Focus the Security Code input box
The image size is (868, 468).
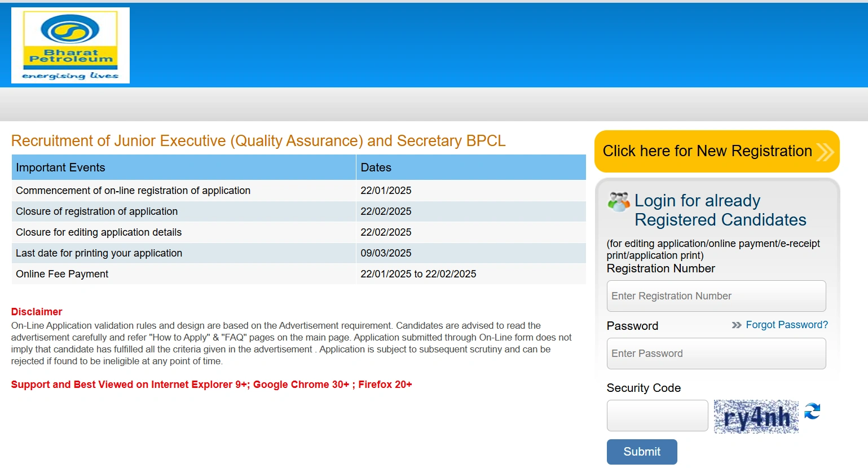[x=658, y=416]
